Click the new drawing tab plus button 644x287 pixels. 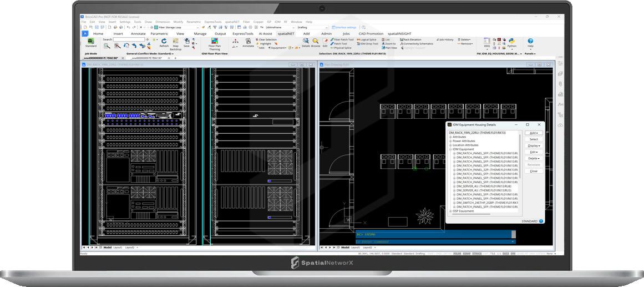point(175,58)
